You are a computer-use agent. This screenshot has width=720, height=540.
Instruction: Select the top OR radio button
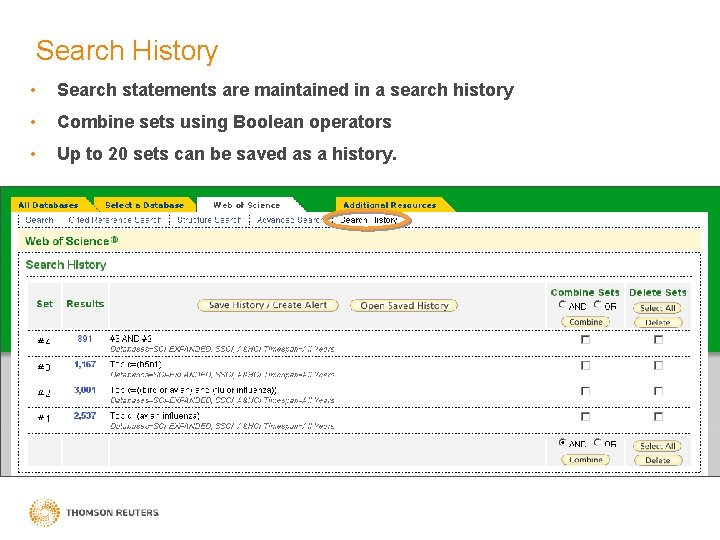coord(597,304)
